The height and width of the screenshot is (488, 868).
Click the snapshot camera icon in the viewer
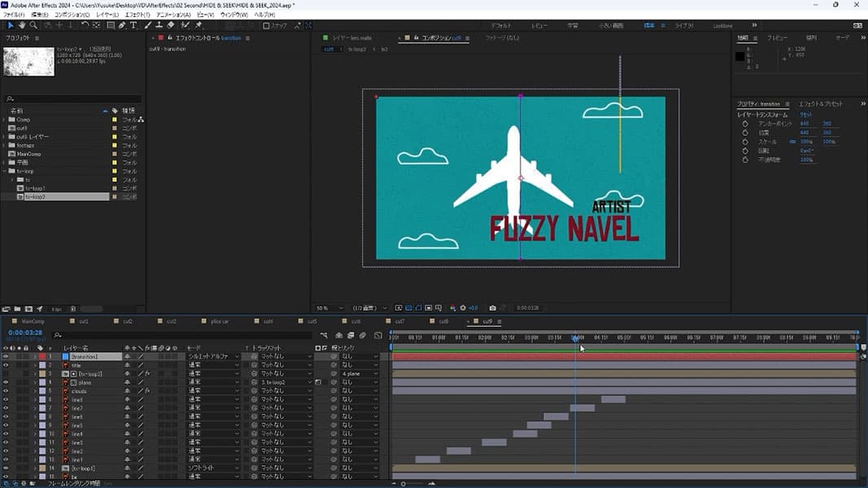[492, 308]
